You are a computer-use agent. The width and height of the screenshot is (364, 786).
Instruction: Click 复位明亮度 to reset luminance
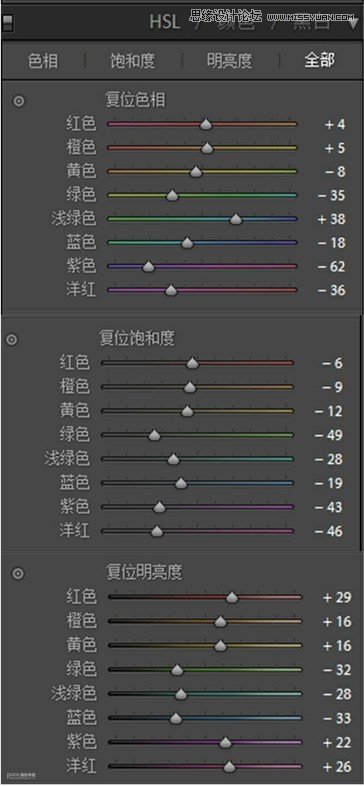(x=144, y=571)
